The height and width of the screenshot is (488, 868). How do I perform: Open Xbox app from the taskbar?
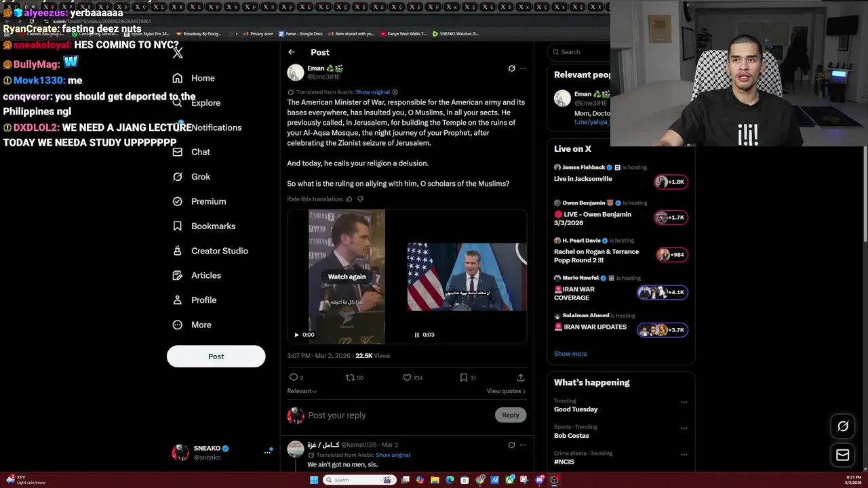[509, 480]
